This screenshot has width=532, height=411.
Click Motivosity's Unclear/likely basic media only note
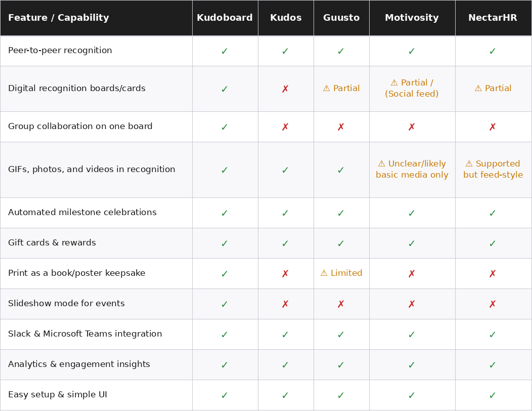click(412, 170)
